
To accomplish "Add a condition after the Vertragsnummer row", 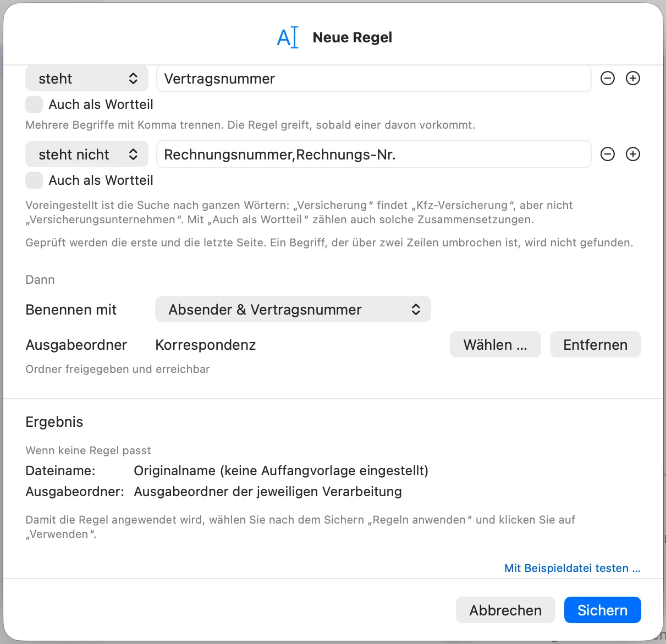I will 633,78.
